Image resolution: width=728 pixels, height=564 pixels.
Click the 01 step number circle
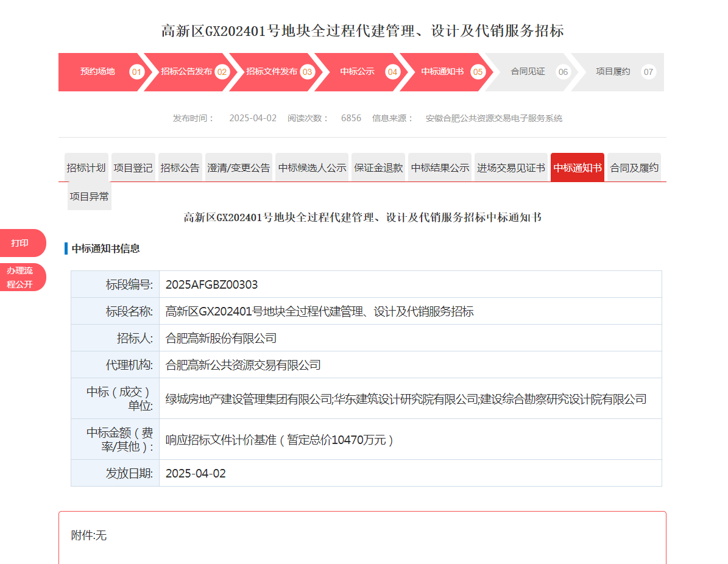coord(136,72)
